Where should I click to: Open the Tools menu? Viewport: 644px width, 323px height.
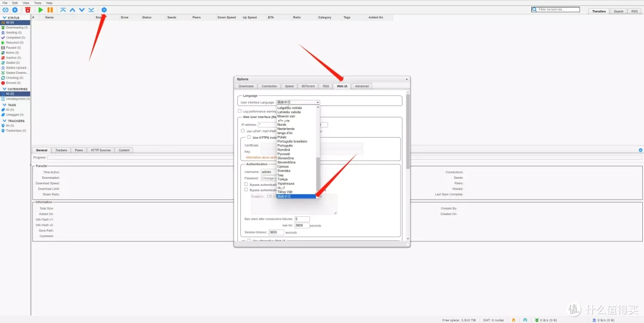pos(38,3)
